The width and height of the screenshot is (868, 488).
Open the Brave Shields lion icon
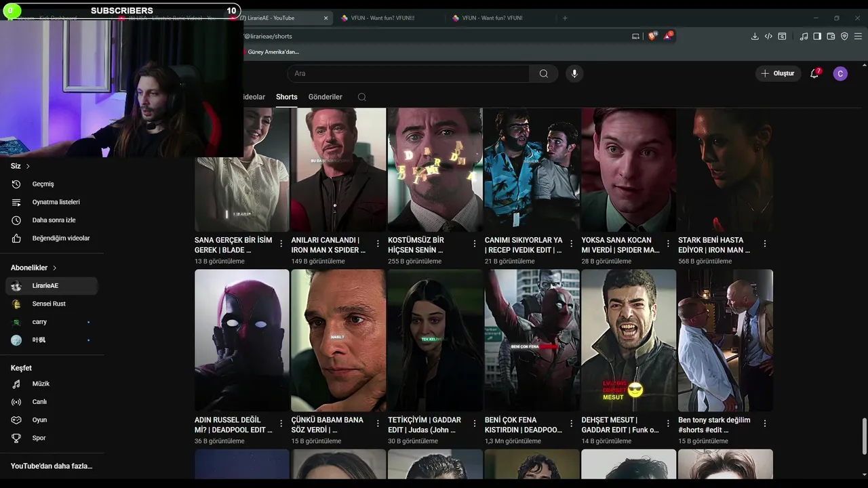652,36
